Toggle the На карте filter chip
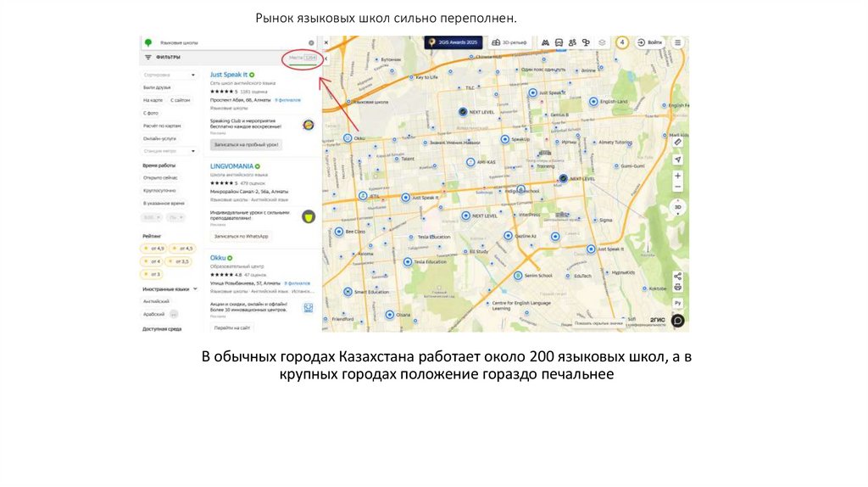The image size is (868, 487). point(153,100)
